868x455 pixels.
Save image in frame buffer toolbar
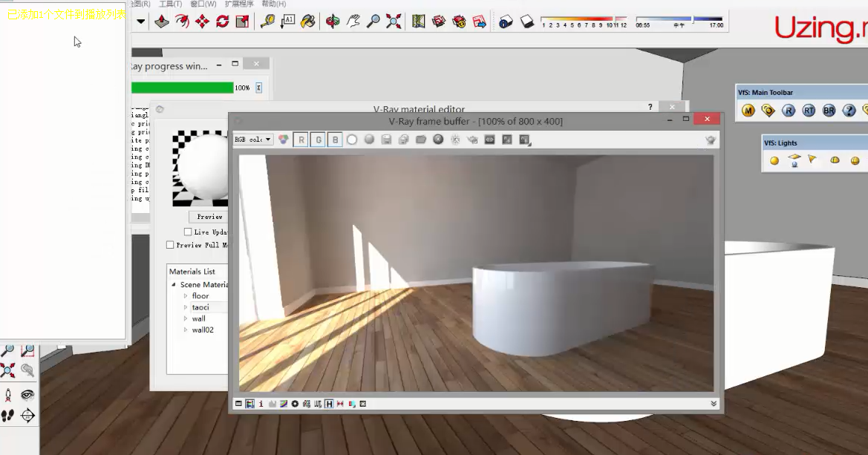click(387, 140)
